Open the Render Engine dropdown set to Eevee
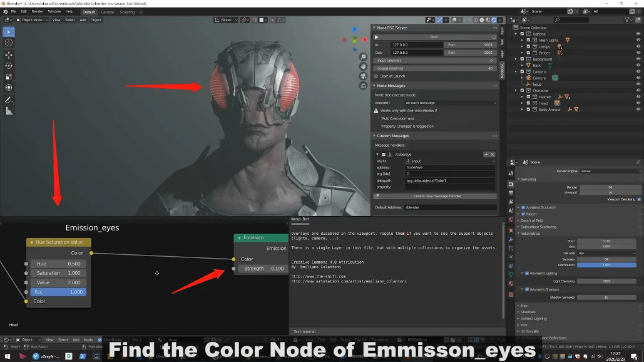This screenshot has height=362, width=644. 610,170
